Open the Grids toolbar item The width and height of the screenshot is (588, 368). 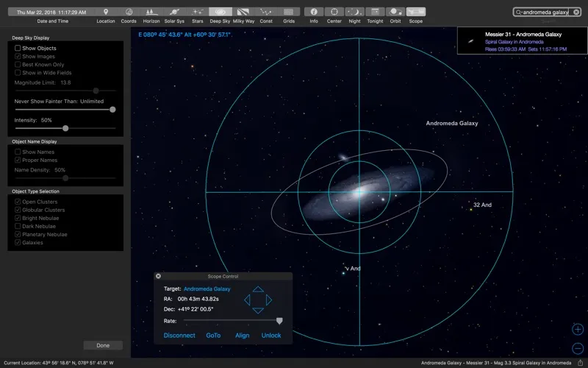[289, 13]
